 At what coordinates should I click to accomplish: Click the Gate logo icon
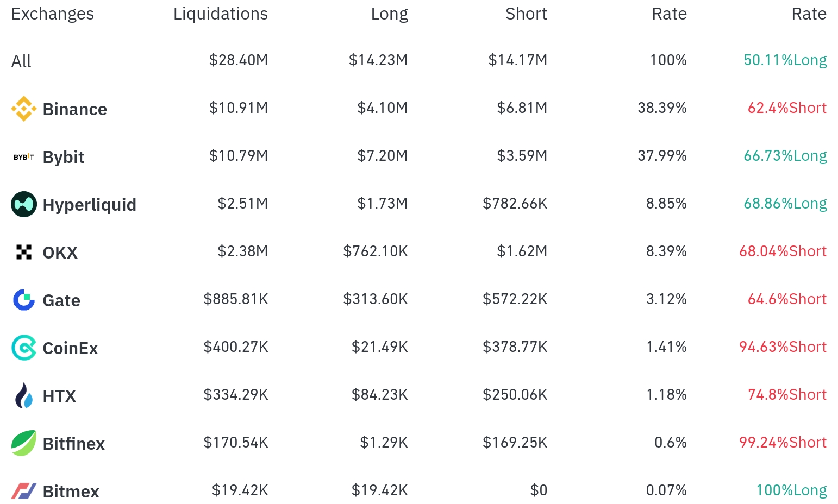(x=24, y=300)
